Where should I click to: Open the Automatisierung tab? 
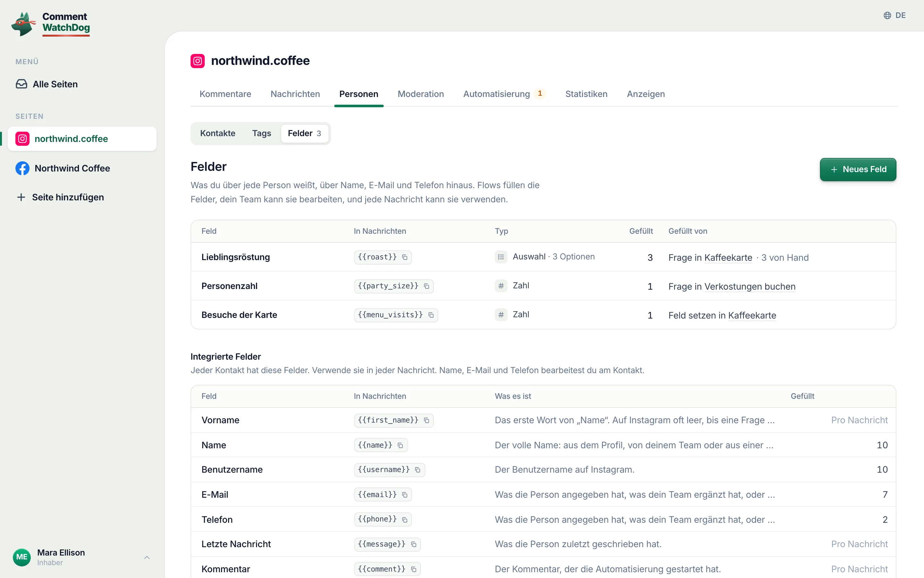click(x=504, y=94)
